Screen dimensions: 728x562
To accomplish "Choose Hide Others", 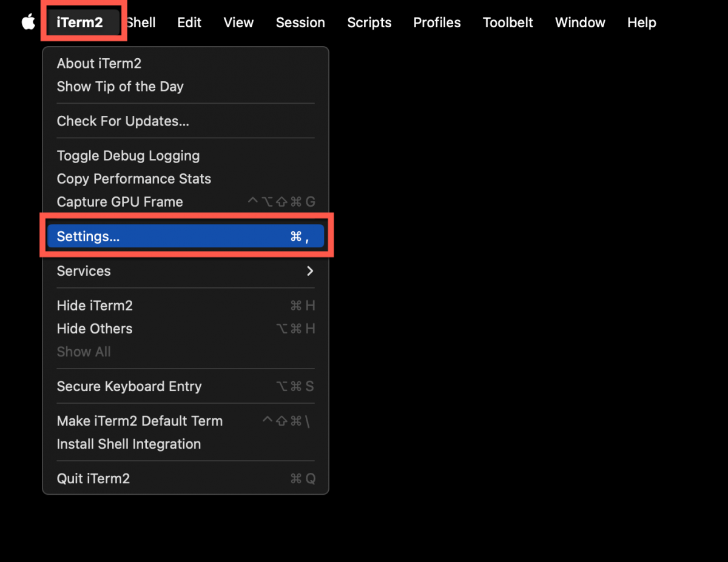I will coord(186,329).
